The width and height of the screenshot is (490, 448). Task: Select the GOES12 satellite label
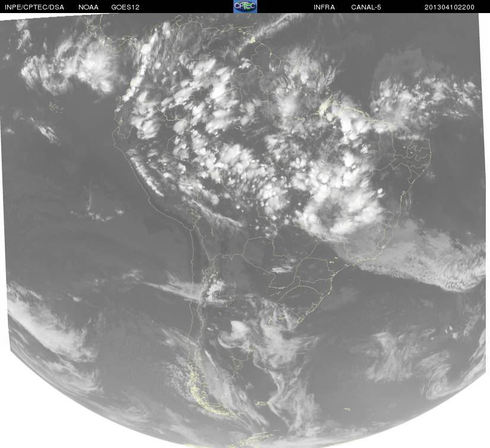pos(125,7)
